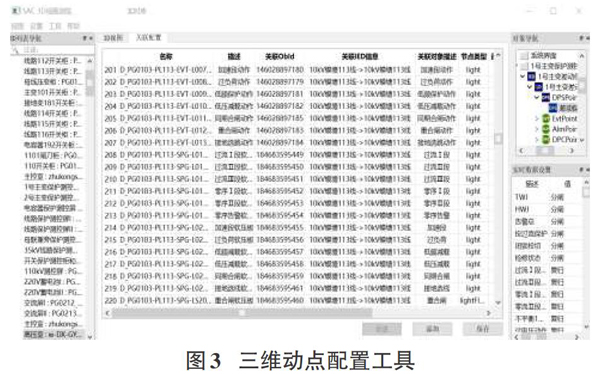
Task: Click the green EvtPoint node icon
Action: click(x=546, y=119)
